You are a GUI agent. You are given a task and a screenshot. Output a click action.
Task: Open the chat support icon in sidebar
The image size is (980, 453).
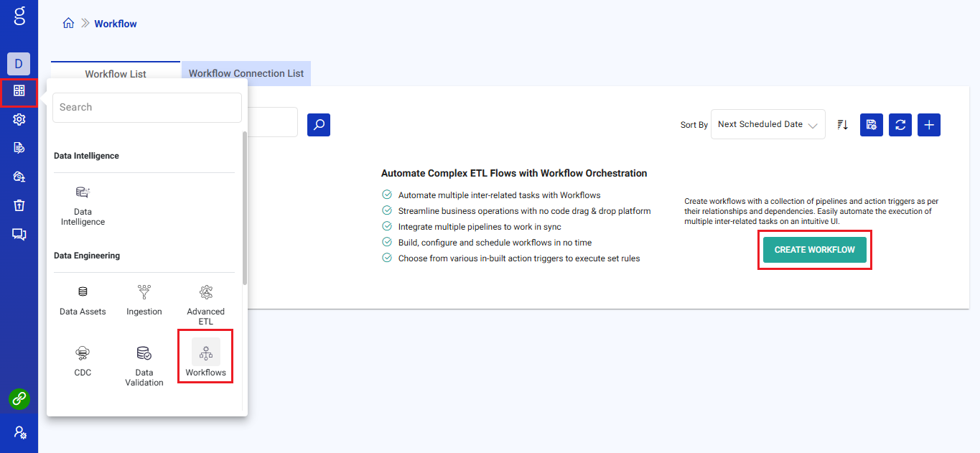19,234
